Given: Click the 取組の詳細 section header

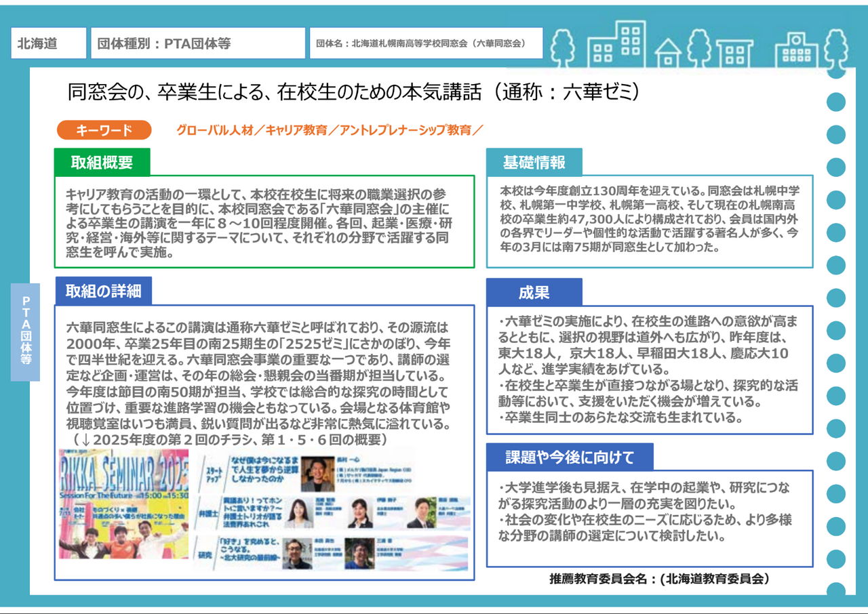Looking at the screenshot, I should point(103,291).
